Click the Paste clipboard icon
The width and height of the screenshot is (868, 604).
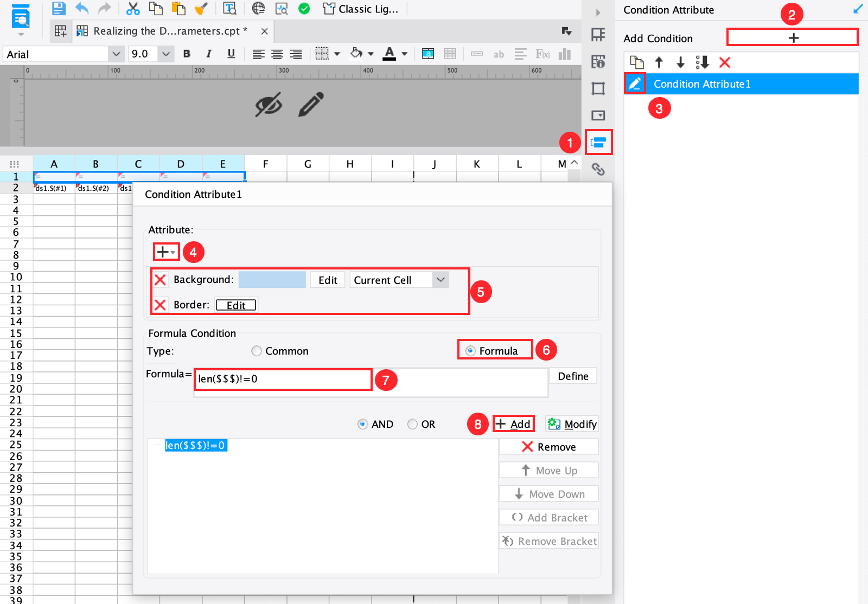click(x=178, y=8)
